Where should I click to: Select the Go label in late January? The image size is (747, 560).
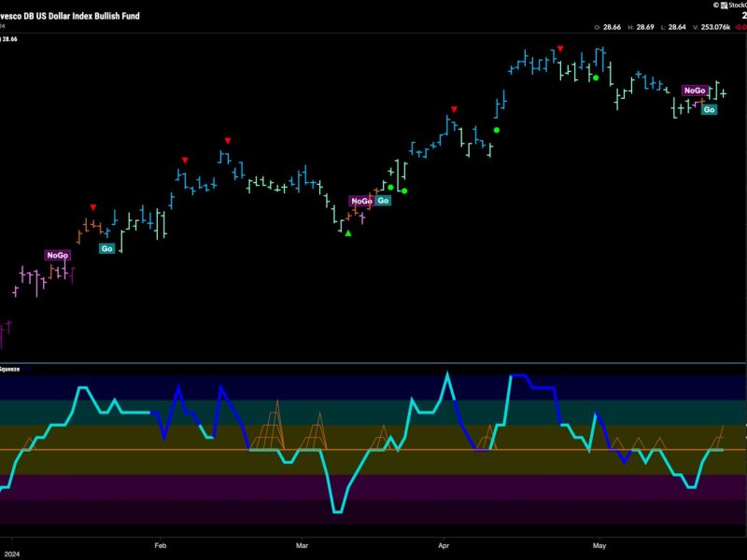106,248
